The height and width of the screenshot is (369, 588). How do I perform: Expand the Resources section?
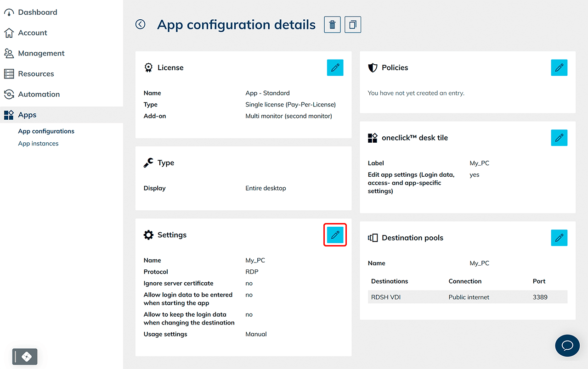pos(36,74)
